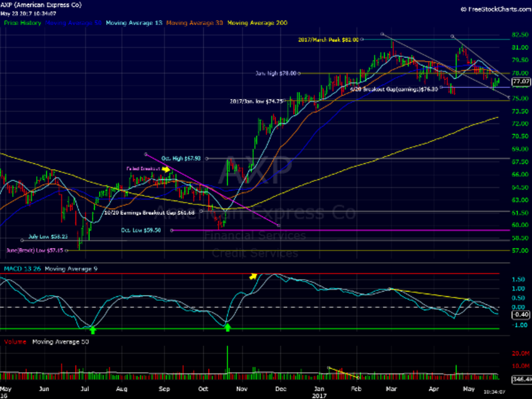Click the 2017/March Peak $82.00 annotation
Screen dimensions: 532x399
tap(328, 39)
